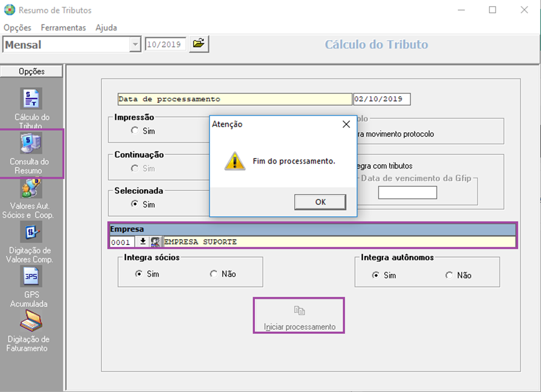Confirm the dialog with OK

coord(320,202)
